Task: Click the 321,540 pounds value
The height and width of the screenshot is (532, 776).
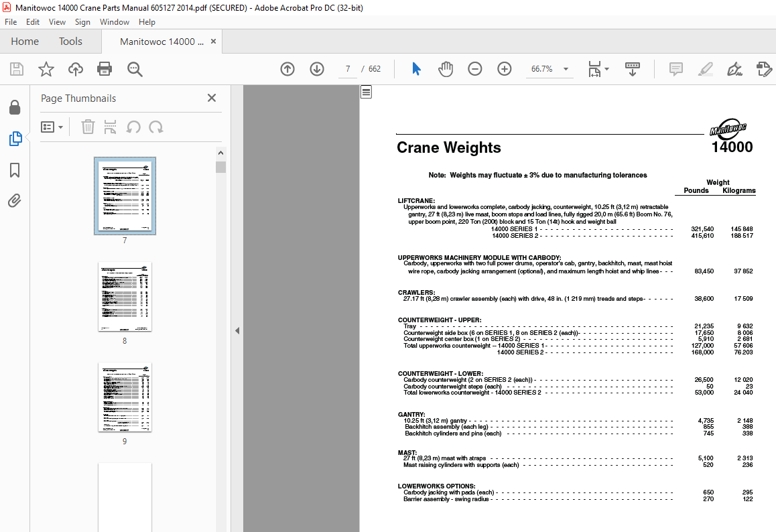Action: (702, 229)
